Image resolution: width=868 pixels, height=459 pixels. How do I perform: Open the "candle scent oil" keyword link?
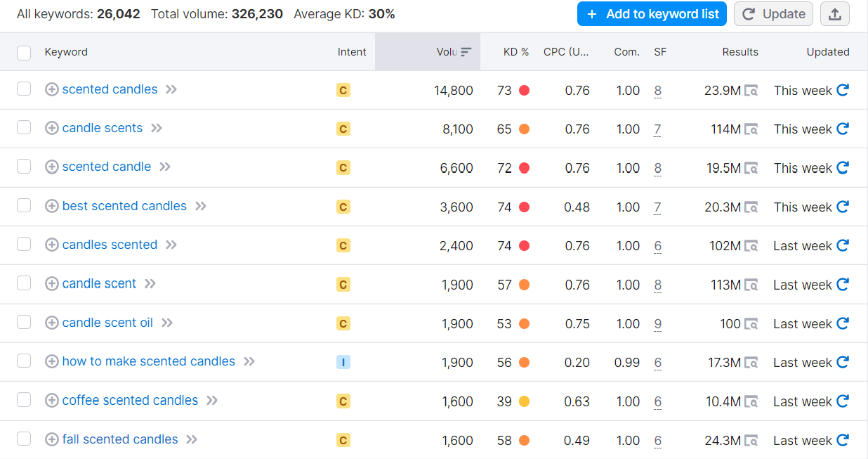point(107,323)
